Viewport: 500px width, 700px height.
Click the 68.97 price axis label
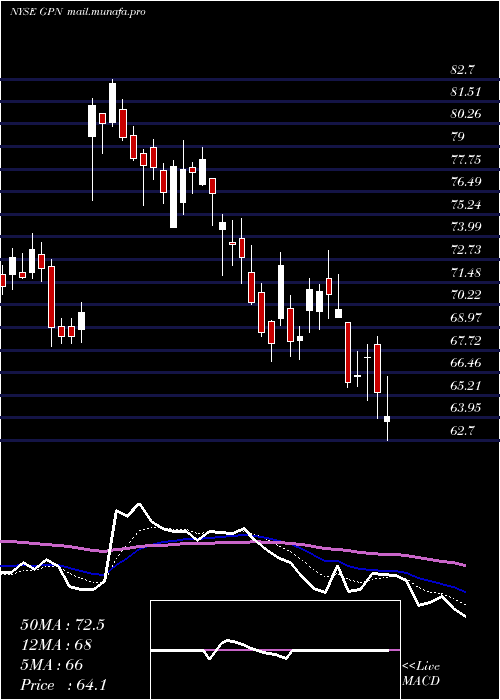(x=466, y=318)
